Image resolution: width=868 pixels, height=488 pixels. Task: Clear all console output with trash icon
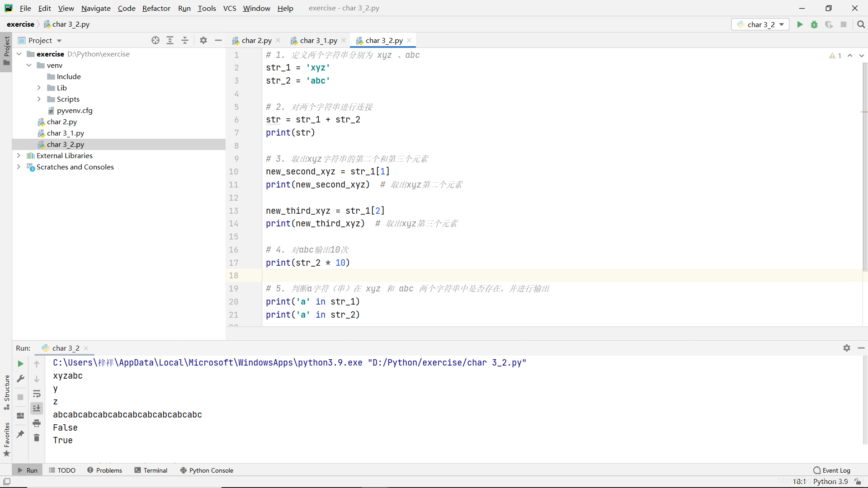click(x=37, y=438)
